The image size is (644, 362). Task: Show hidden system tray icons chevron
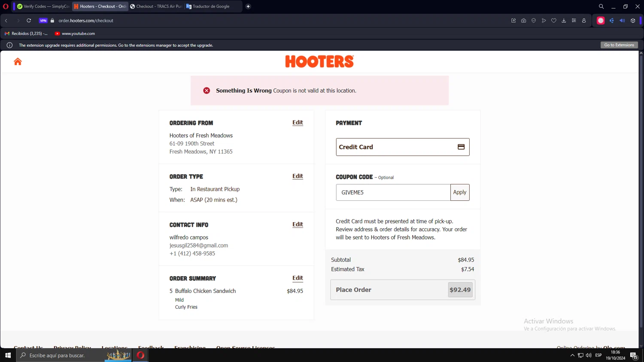572,355
